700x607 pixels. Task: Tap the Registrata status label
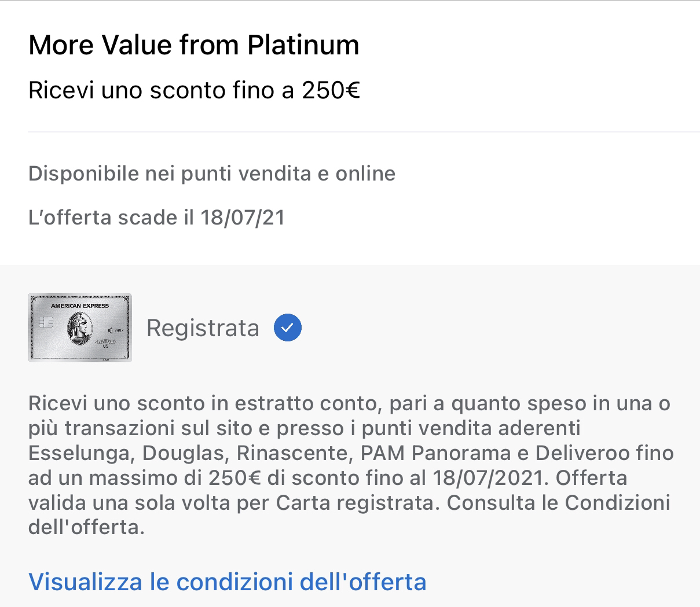pyautogui.click(x=203, y=328)
